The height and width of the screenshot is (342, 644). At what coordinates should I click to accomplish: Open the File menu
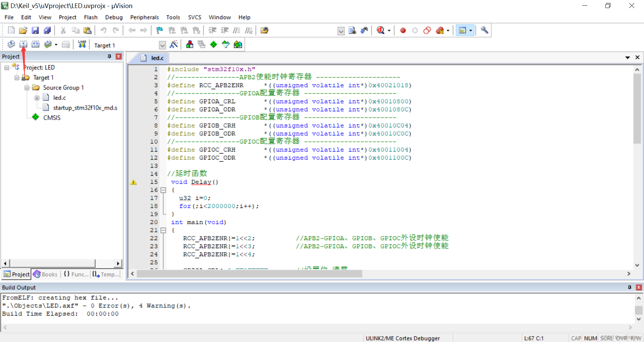tap(9, 17)
